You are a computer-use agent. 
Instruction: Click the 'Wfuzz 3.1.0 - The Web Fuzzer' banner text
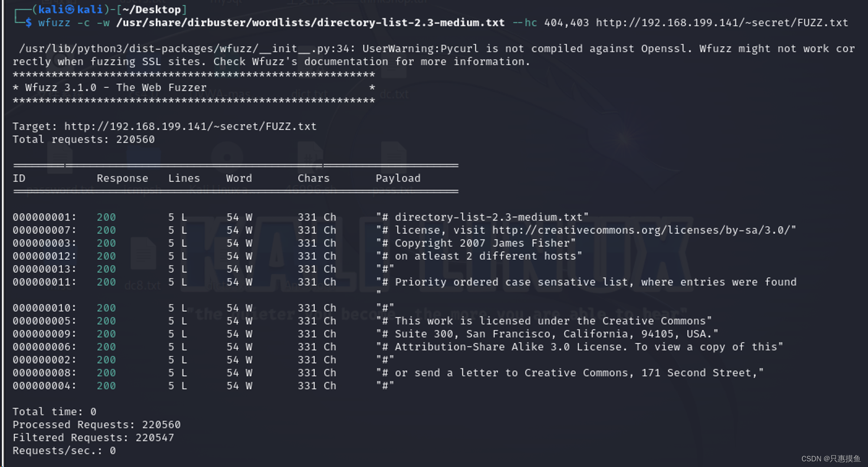point(115,88)
